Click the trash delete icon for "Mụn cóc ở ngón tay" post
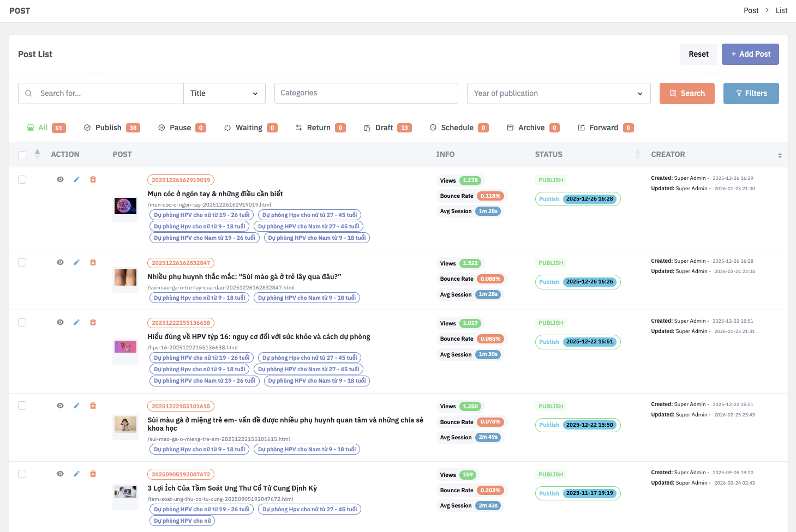 tap(93, 179)
